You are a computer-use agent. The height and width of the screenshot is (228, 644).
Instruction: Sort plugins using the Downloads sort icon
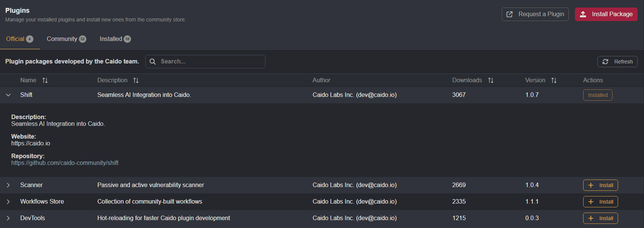491,80
